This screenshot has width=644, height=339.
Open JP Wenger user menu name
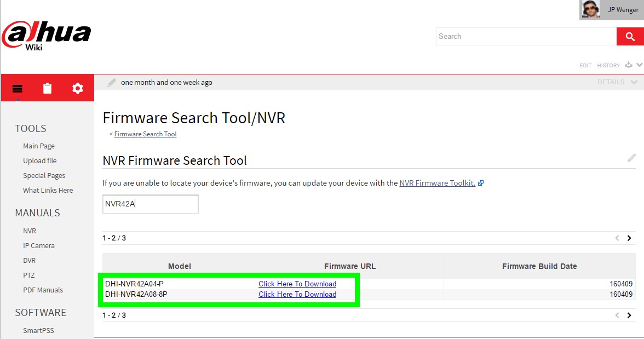click(x=623, y=10)
